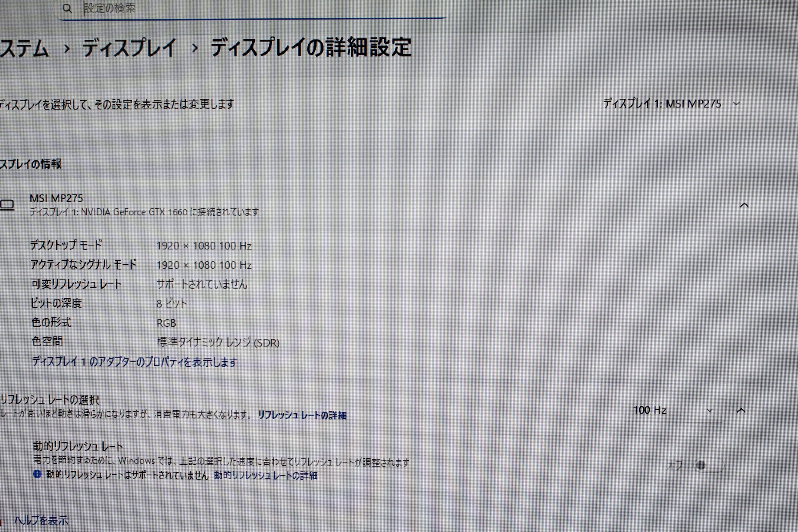Open 動的リフレッシュ レートの詳細 link
The height and width of the screenshot is (532, 798).
(x=266, y=475)
